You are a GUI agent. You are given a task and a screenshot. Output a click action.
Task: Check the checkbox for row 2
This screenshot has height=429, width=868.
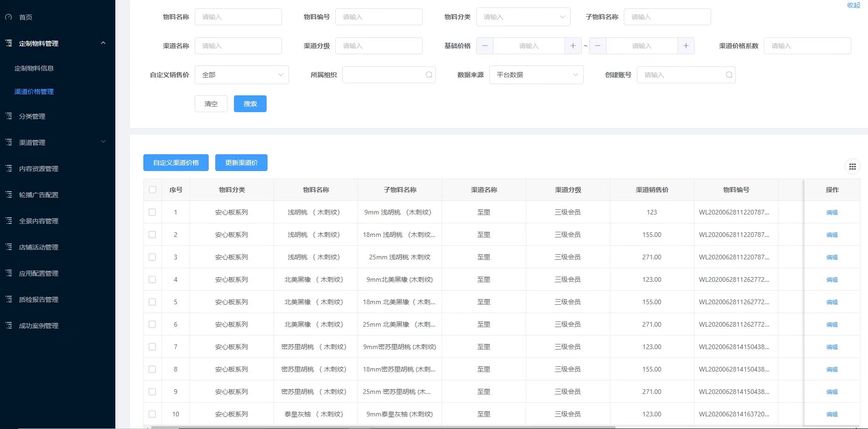point(152,235)
